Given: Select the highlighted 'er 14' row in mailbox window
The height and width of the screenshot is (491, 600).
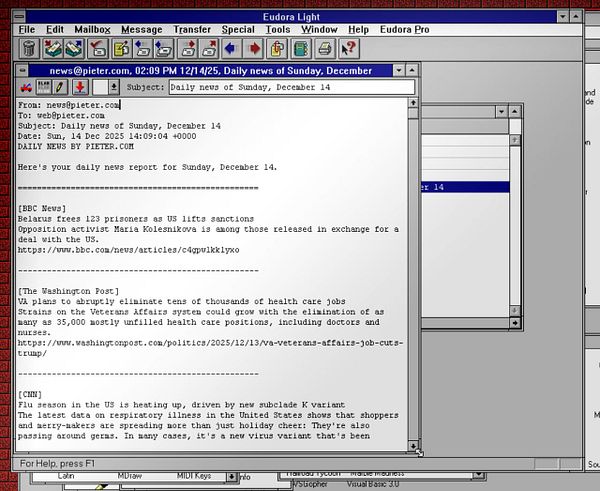Looking at the screenshot, I should click(465, 187).
